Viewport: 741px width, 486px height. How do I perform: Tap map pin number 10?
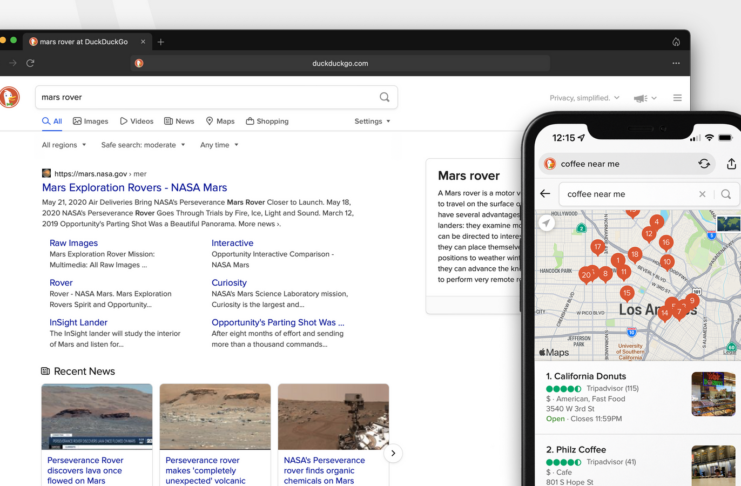click(x=667, y=262)
